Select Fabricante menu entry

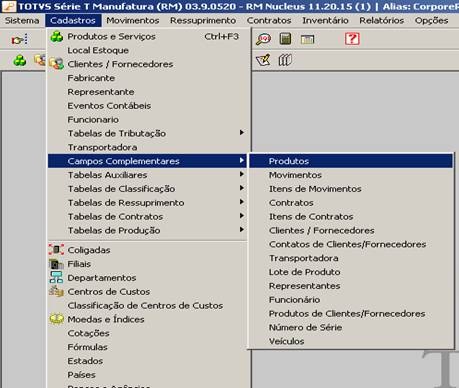(x=147, y=78)
